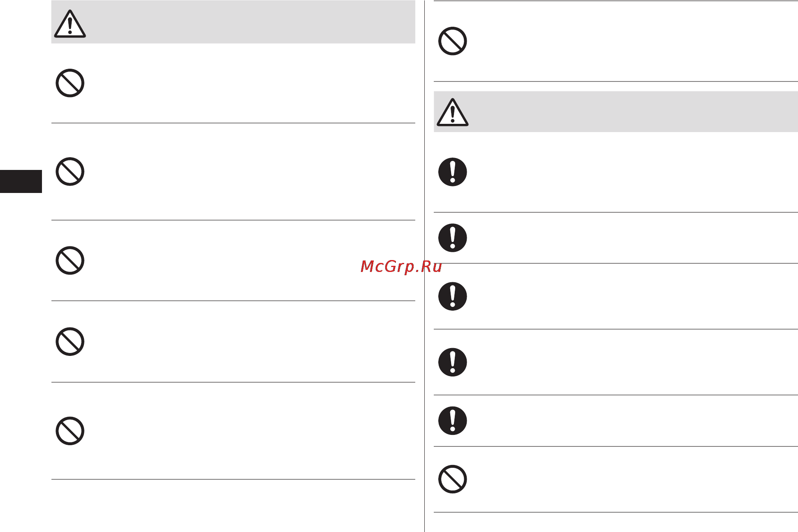Open the McGrp.Ru watermark link

pos(401,267)
